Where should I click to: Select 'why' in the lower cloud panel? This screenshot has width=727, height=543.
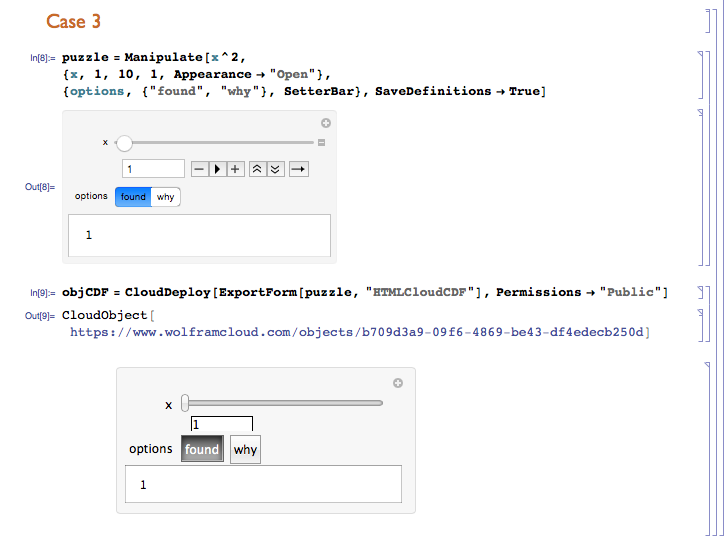pos(245,449)
